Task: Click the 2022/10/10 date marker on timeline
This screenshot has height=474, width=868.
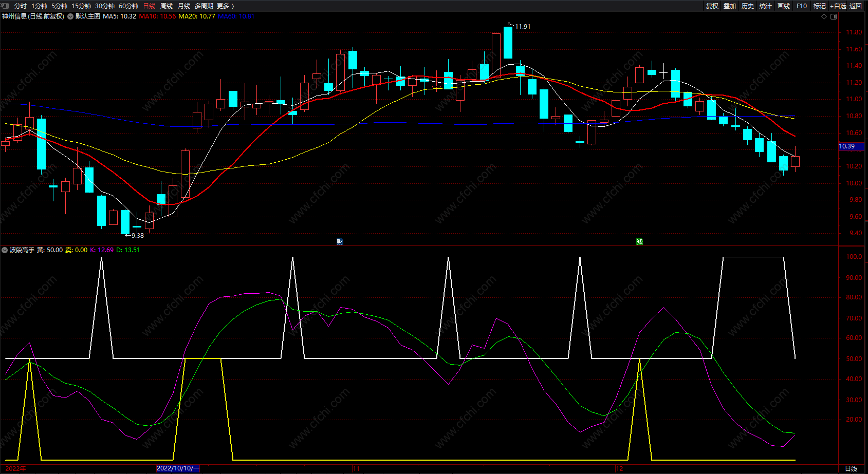Action: [177, 468]
